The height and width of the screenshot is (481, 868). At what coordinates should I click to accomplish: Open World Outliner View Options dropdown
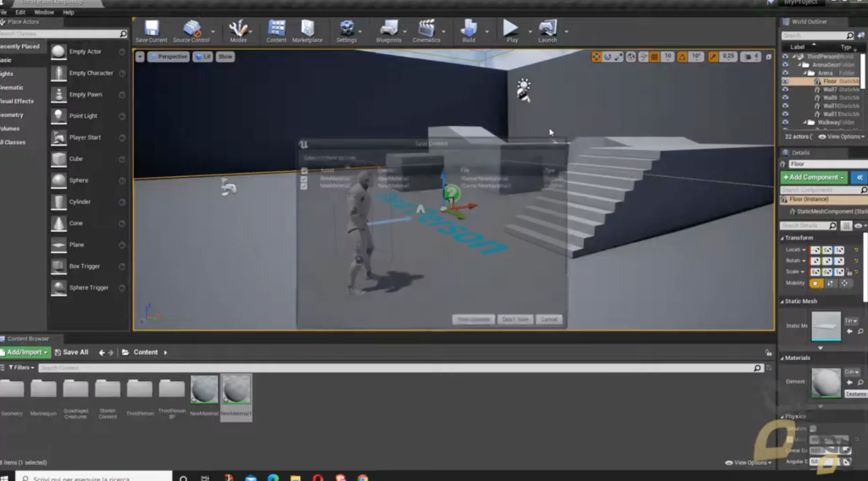842,136
